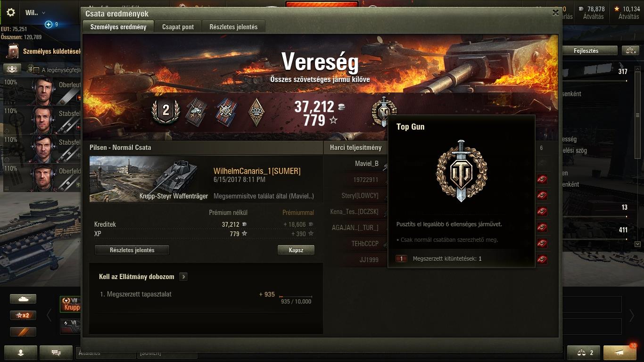Click the Top Gun medal icon
This screenshot has width=644, height=362.
[384, 112]
